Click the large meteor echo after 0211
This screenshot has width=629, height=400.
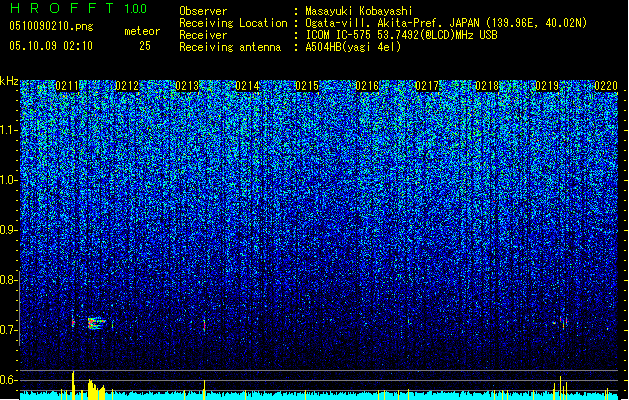tap(96, 323)
